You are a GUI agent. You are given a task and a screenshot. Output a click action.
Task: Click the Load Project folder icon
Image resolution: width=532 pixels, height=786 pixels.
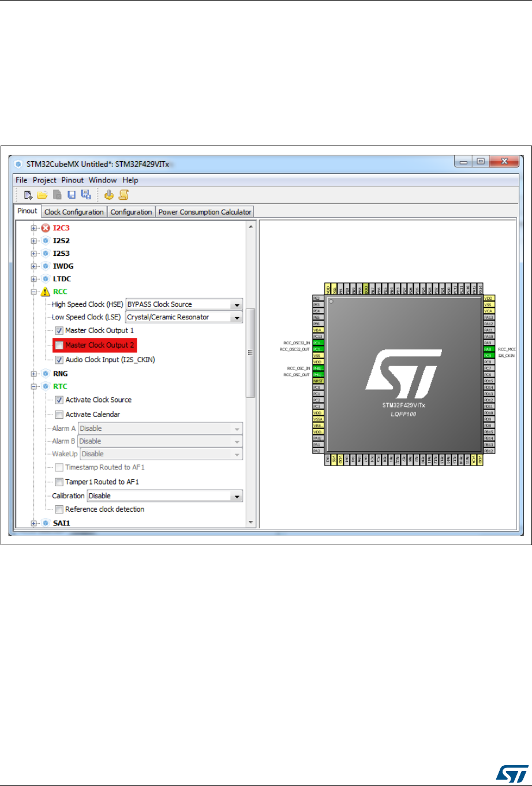[x=42, y=195]
